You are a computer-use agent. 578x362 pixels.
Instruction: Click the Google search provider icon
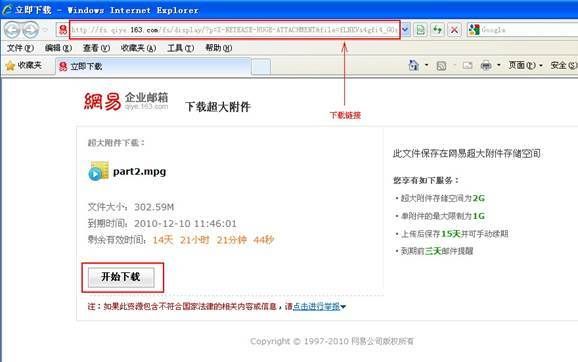tap(474, 30)
